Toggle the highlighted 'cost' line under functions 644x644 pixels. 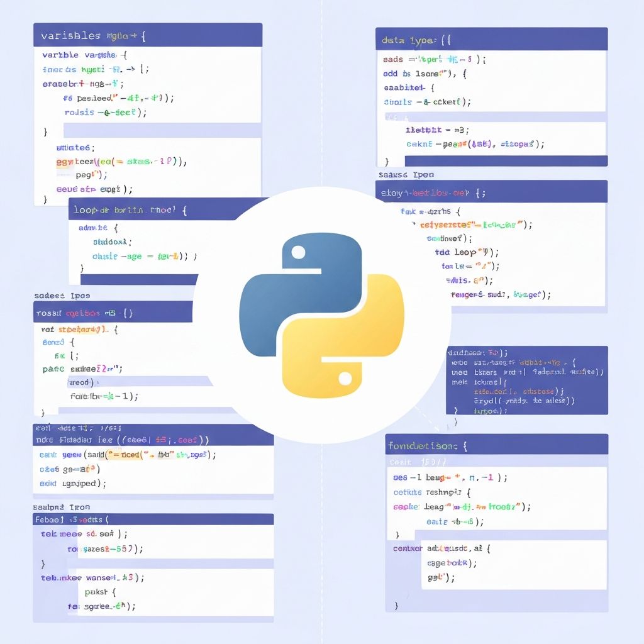tap(497, 461)
